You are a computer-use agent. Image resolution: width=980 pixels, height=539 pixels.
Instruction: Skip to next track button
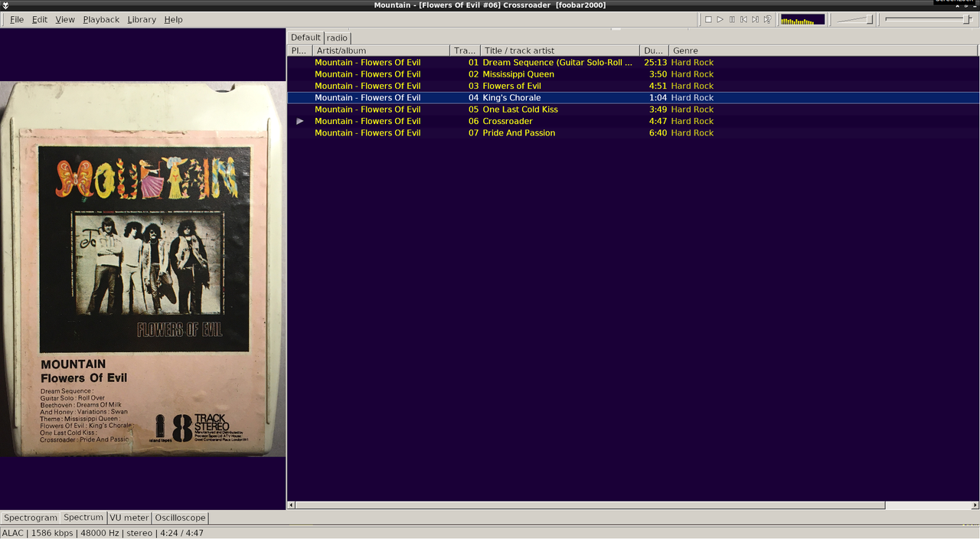tap(755, 19)
